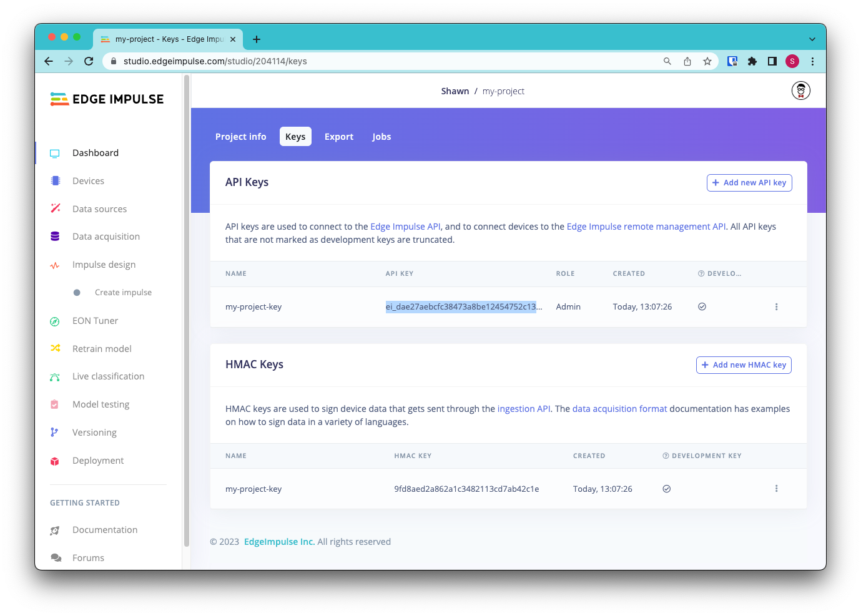Click the 9fd8aed2a862 HMAC key value
The width and height of the screenshot is (861, 616).
click(x=466, y=489)
